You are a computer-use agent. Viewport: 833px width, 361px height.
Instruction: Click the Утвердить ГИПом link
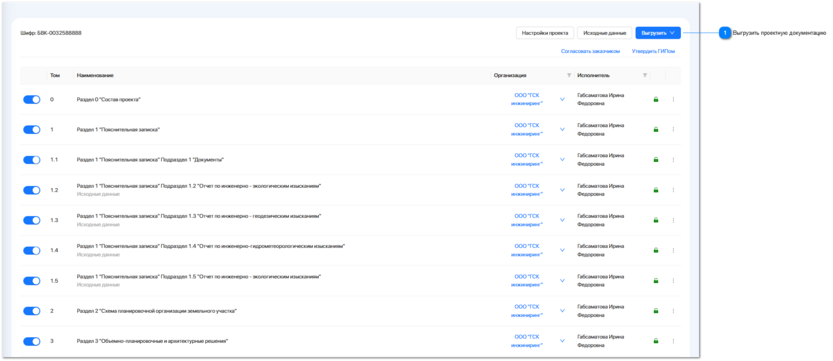coord(653,51)
